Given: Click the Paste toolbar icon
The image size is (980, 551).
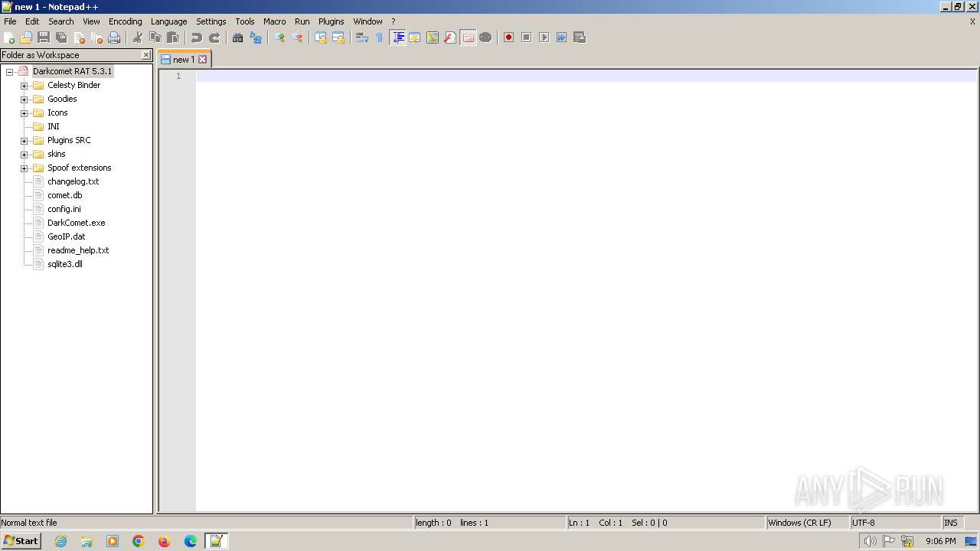Looking at the screenshot, I should 173,37.
